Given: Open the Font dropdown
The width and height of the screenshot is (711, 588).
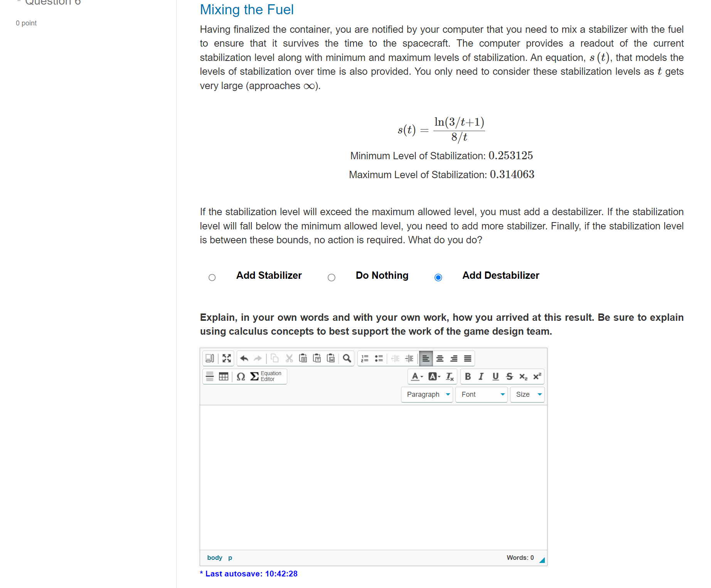Looking at the screenshot, I should pos(481,394).
